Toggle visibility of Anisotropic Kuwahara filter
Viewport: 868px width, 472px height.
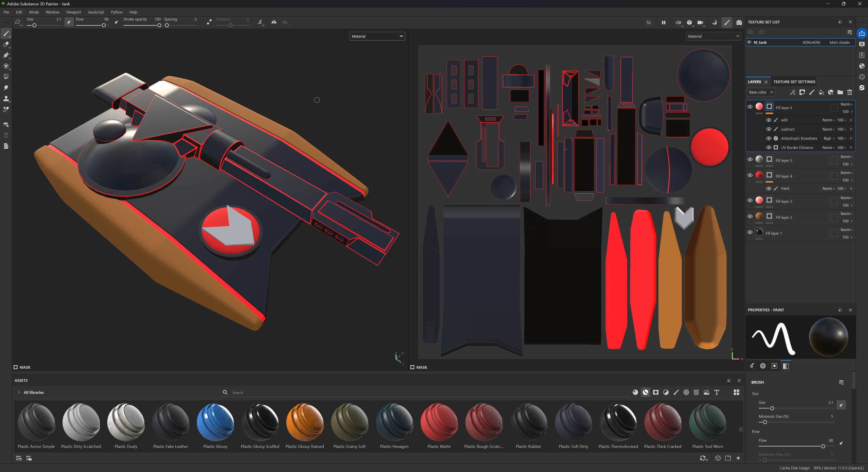pos(768,138)
